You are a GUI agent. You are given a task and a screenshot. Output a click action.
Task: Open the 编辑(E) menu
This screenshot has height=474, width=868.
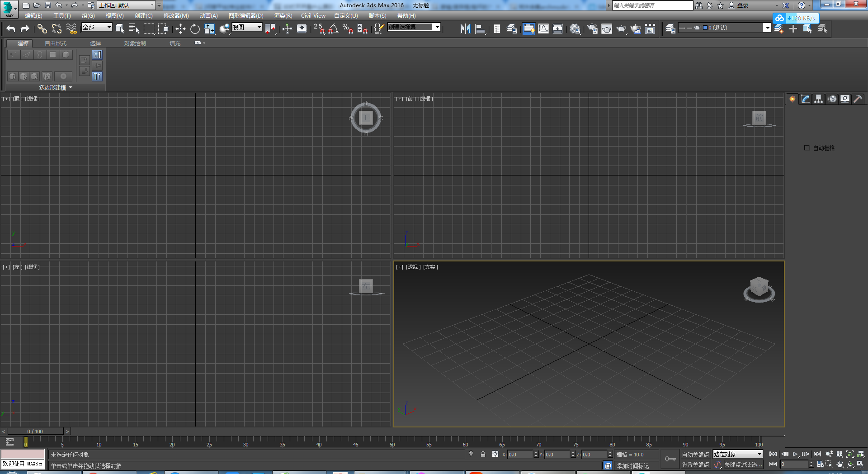[33, 16]
